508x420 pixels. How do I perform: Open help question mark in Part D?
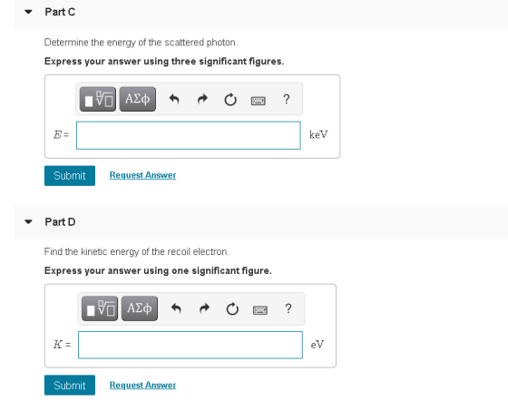[288, 308]
